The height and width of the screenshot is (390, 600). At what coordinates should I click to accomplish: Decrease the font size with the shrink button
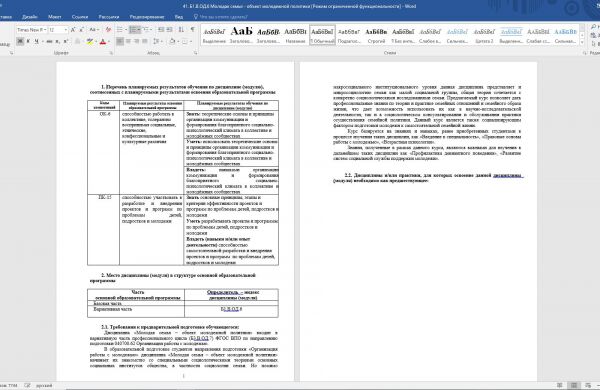(81, 30)
